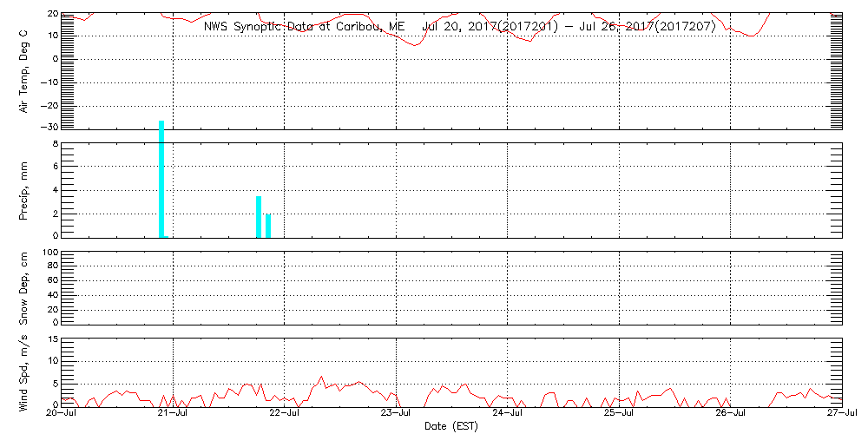Image resolution: width=868 pixels, height=434 pixels.
Task: Click the 100 tick on the snow depth axis
Action: [x=49, y=253]
